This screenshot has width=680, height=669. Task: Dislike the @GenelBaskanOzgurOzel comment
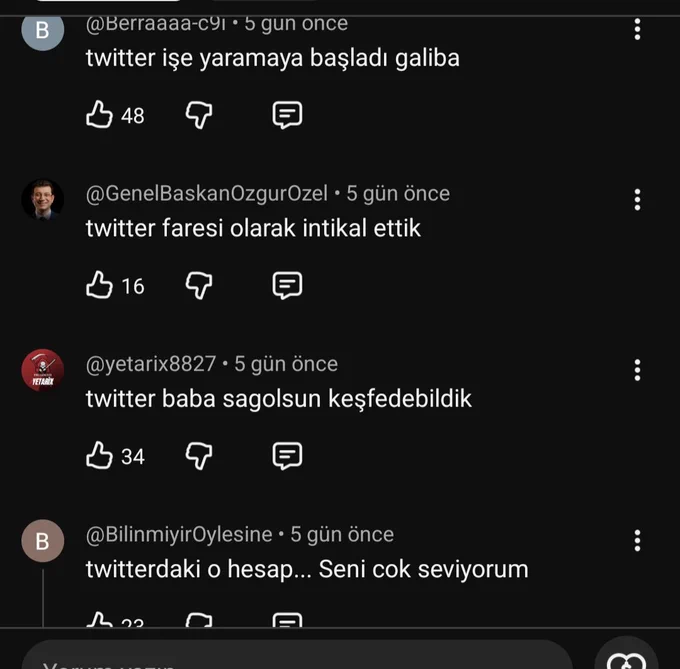[x=199, y=285]
